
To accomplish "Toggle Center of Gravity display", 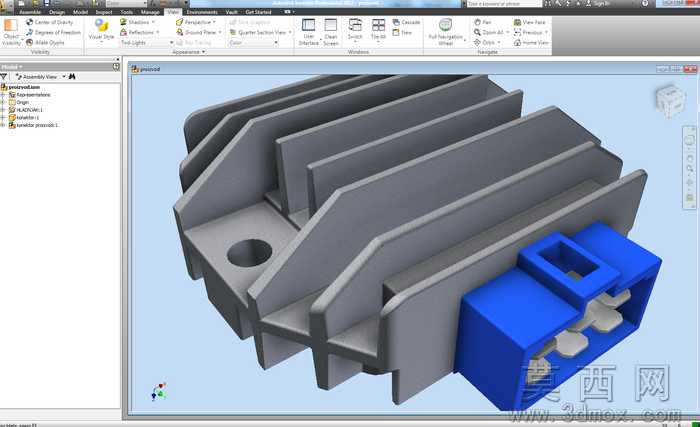I will [x=49, y=22].
